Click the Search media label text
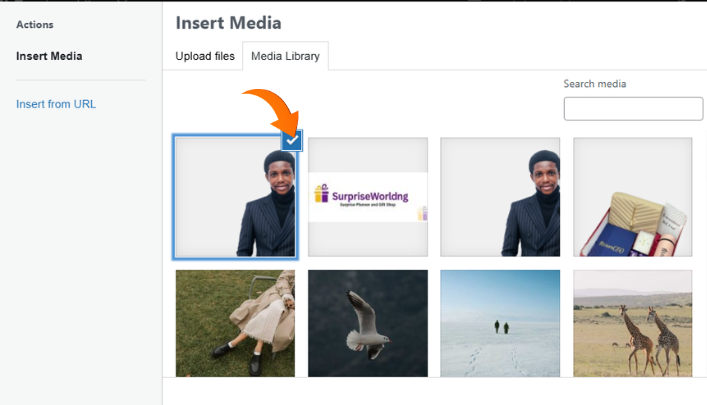 pyautogui.click(x=595, y=84)
